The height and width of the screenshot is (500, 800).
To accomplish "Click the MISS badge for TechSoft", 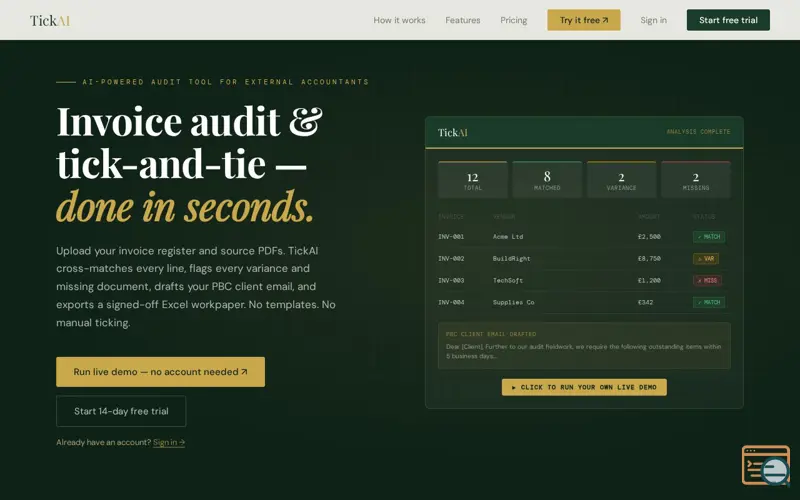I will [707, 281].
